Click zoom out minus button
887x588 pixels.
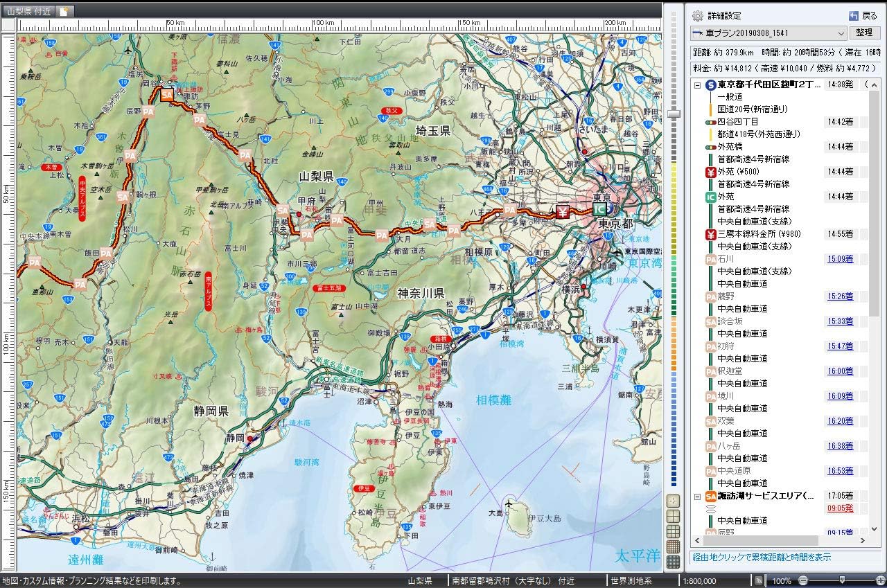803,580
